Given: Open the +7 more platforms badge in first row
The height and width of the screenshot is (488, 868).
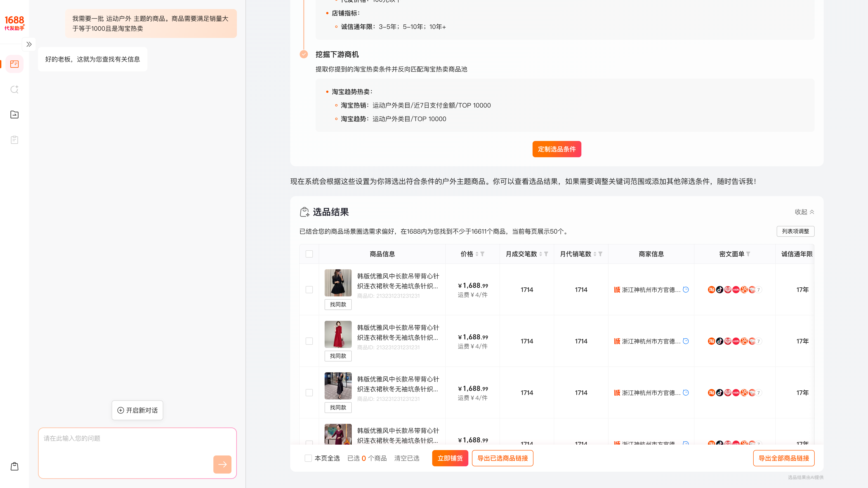Looking at the screenshot, I should pyautogui.click(x=759, y=290).
